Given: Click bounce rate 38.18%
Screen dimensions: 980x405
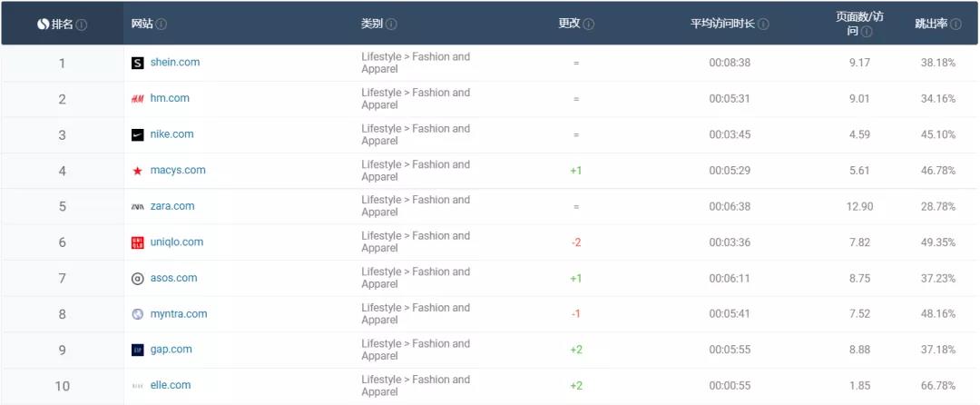Looking at the screenshot, I should click(x=938, y=64).
